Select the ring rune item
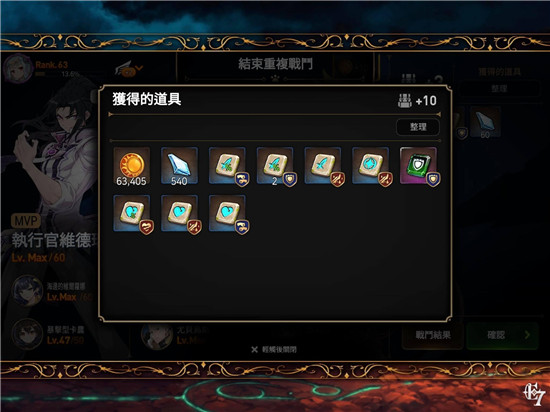This screenshot has height=412, width=550. (x=371, y=166)
